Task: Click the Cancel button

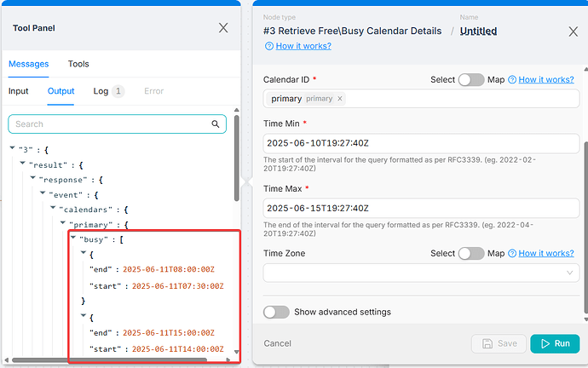Action: coord(278,343)
